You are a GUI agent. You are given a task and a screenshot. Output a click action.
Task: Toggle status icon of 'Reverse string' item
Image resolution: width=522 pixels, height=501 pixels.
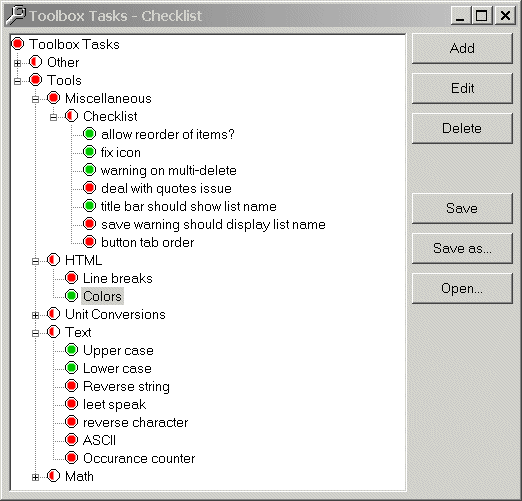[x=71, y=386]
